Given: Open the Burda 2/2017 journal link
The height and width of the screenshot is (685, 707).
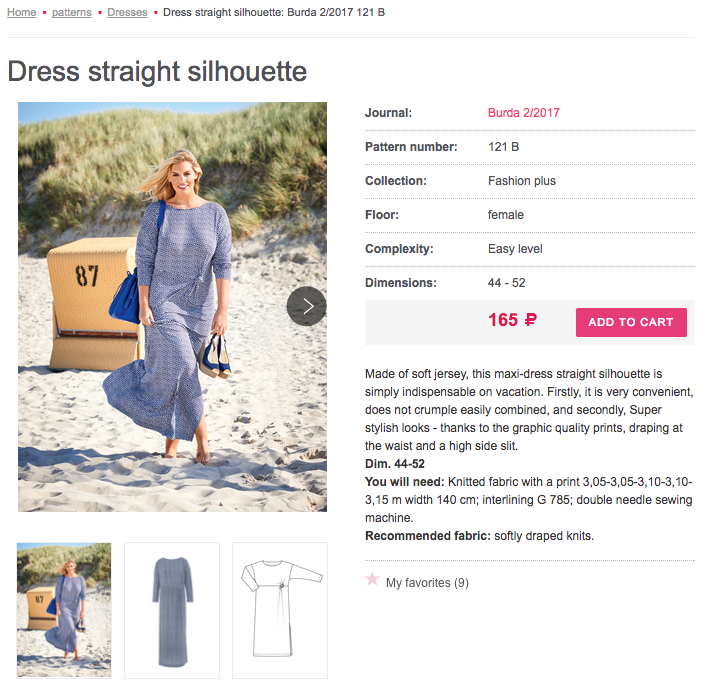Looking at the screenshot, I should coord(523,113).
